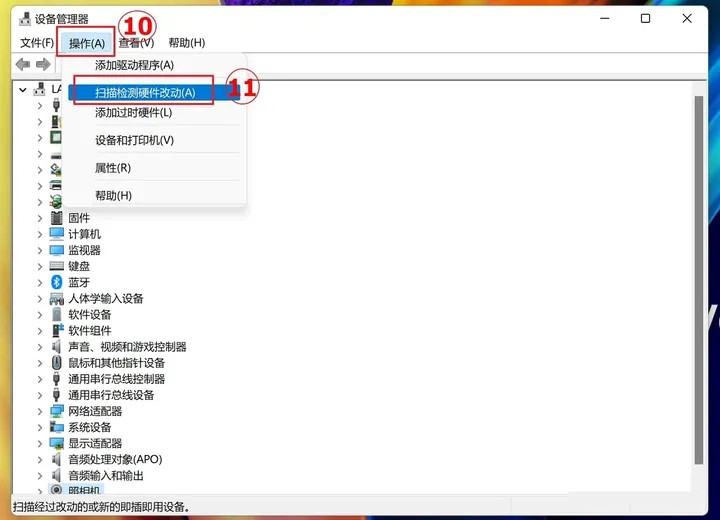
Task: Select the 通用串行总线控制器 row
Action: pos(116,379)
